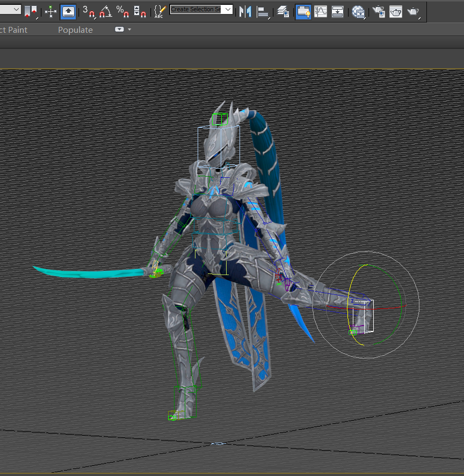The image size is (464, 476).
Task: Show the Rendered Frame Window
Action: [x=396, y=11]
